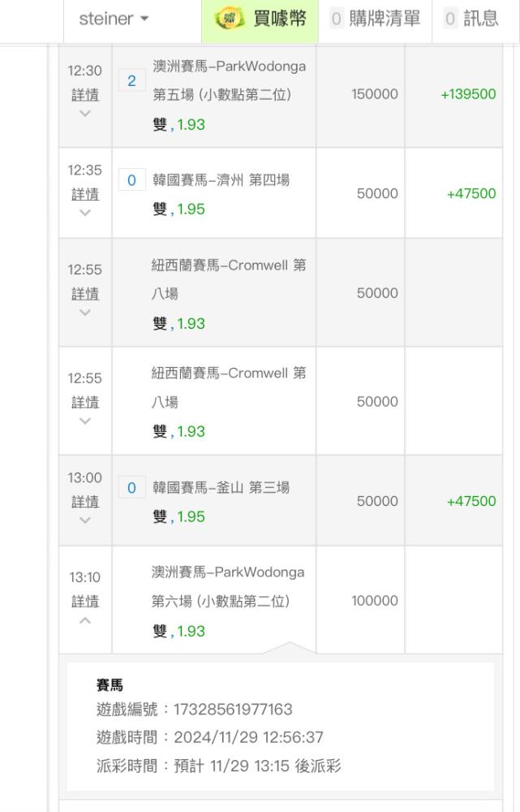Collapse the 13:10 row details chevron

coord(85,620)
